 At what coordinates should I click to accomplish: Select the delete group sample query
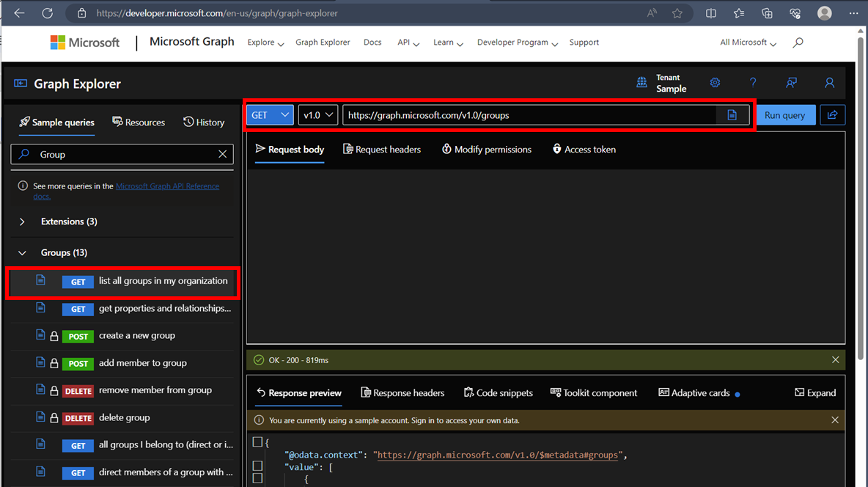(122, 418)
